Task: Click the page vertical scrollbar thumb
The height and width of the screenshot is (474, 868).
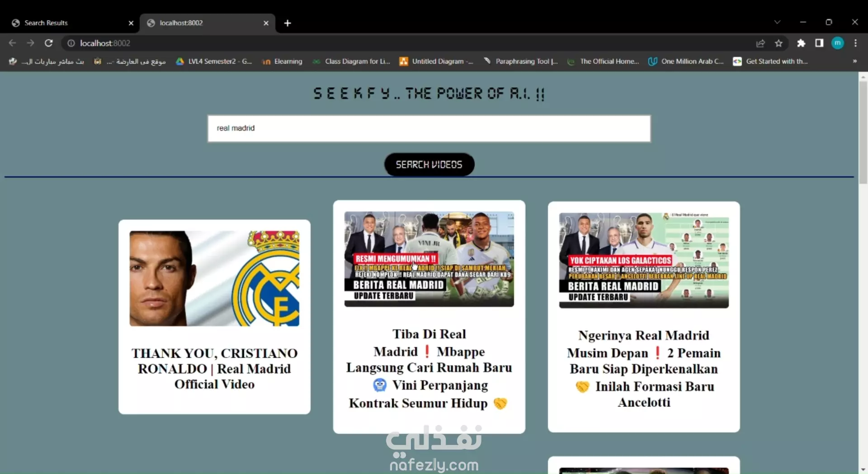Action: coord(863,132)
